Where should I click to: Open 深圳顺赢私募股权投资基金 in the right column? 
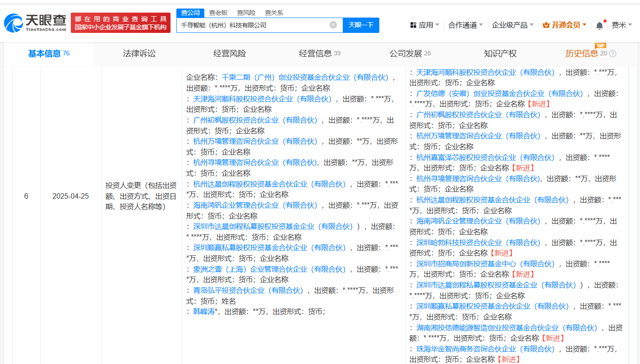tap(493, 306)
